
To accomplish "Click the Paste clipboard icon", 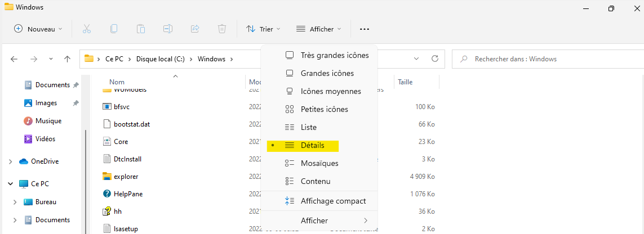I will [141, 29].
